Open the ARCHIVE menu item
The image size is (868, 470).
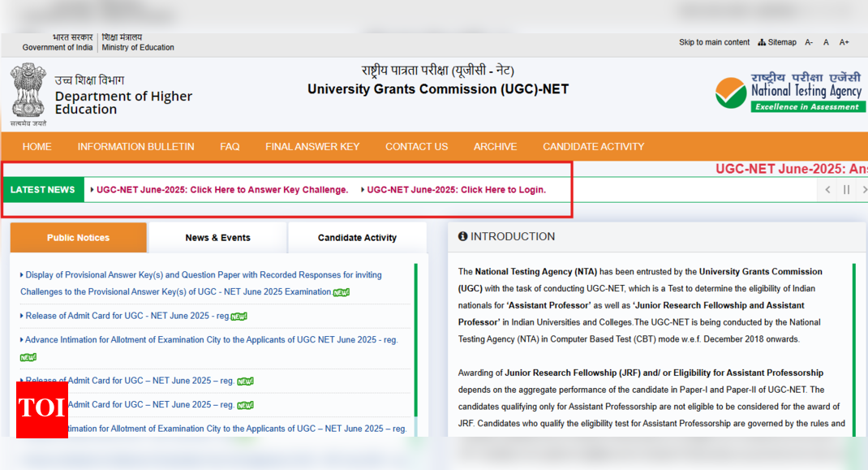(495, 147)
